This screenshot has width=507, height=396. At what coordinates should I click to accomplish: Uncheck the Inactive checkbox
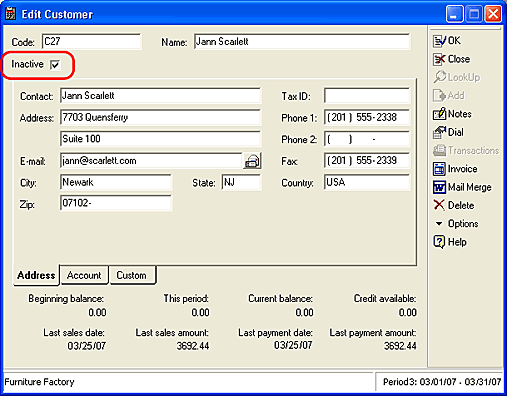(55, 65)
